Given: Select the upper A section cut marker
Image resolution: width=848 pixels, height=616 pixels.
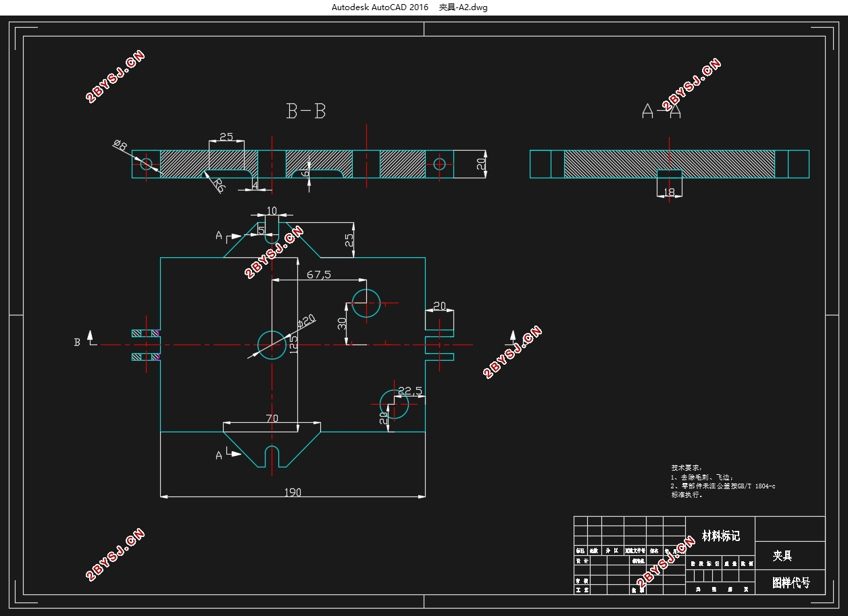Looking at the screenshot, I should click(227, 236).
